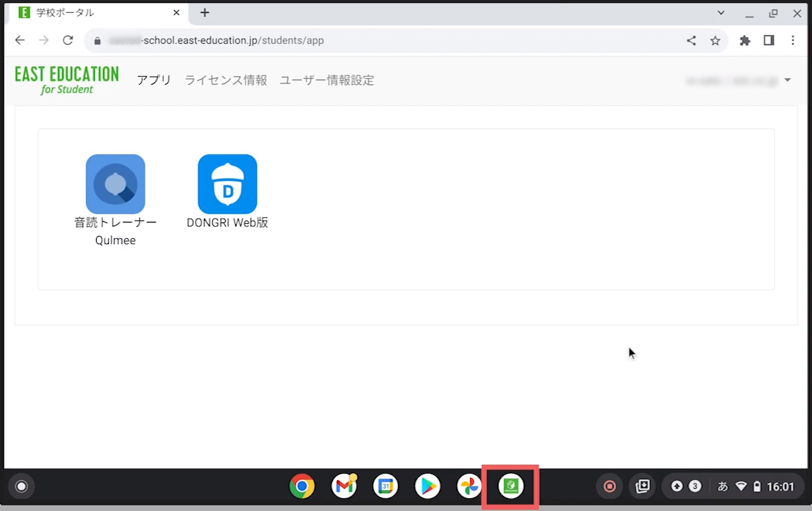The width and height of the screenshot is (812, 511).
Task: Go to ユーザー情報設定 tab
Action: [327, 80]
